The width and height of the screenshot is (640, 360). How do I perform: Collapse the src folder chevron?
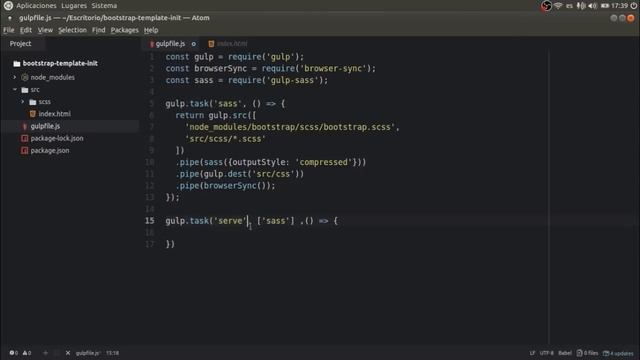[15, 89]
